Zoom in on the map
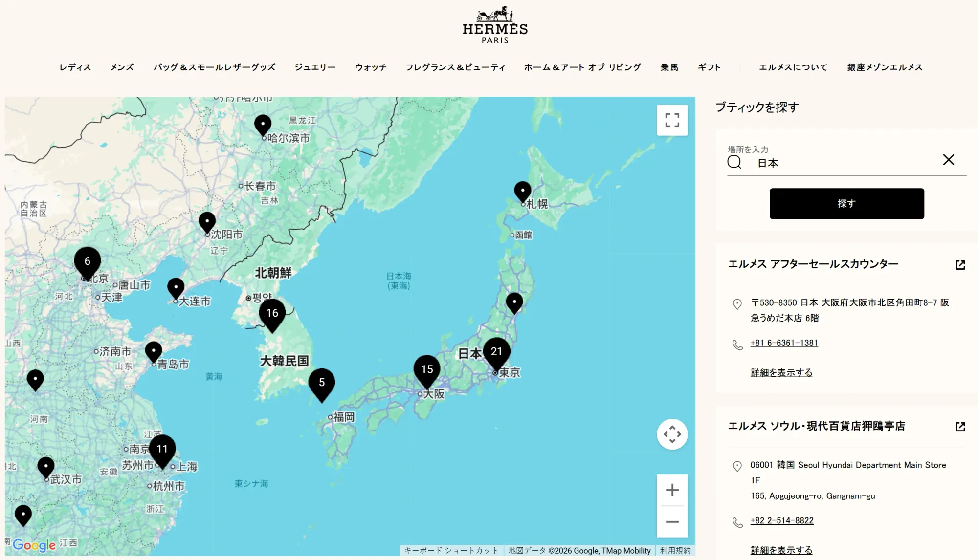978x560 pixels. point(672,490)
